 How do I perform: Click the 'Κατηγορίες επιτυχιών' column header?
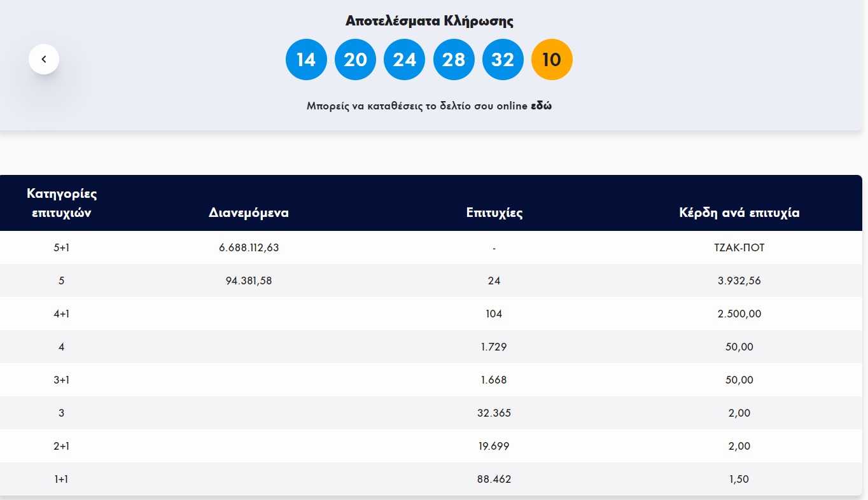click(x=62, y=203)
